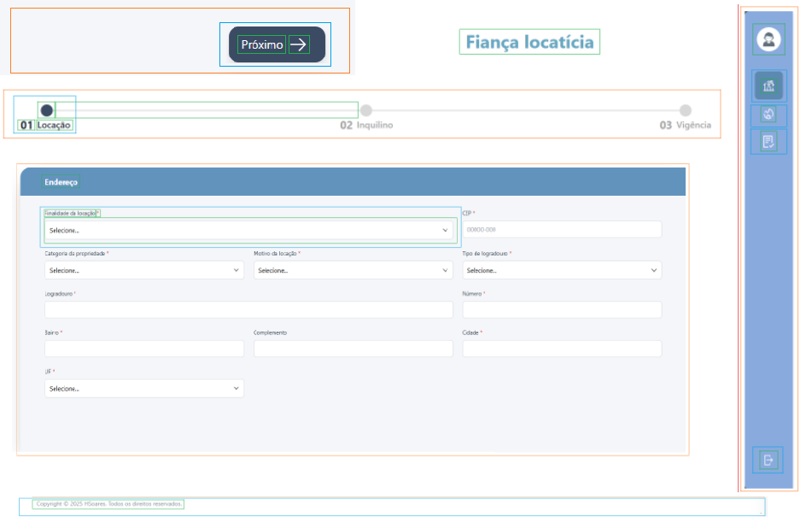This screenshot has width=812, height=529.
Task: Focus the CEP input field
Action: (562, 230)
